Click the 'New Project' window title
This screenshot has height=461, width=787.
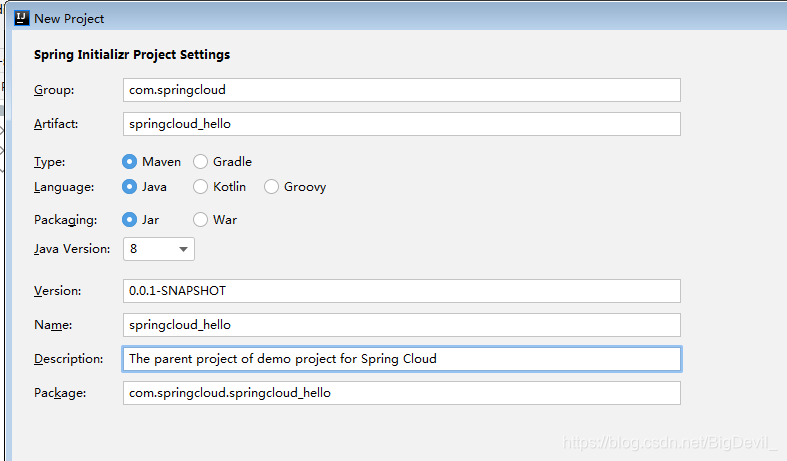click(x=69, y=19)
